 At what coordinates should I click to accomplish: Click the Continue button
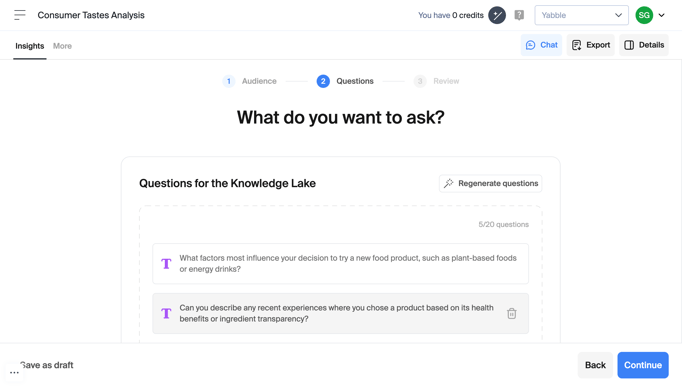coord(643,365)
